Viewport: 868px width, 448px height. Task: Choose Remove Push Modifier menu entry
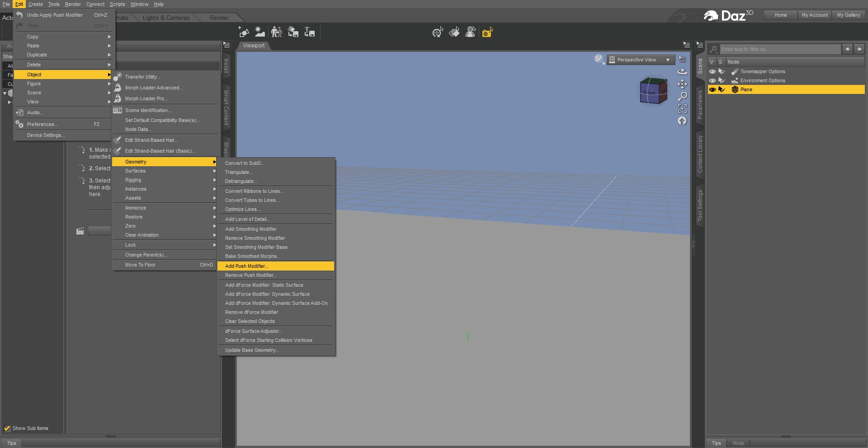[276, 275]
